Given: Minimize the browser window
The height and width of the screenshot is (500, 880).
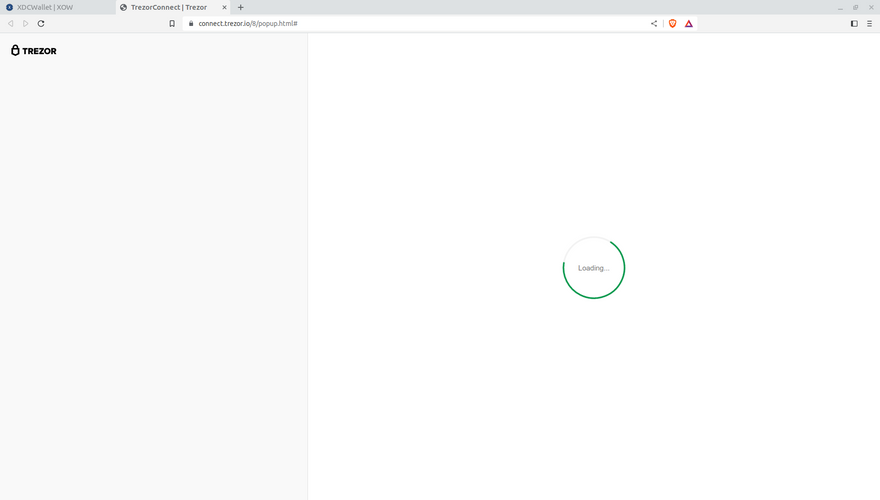Looking at the screenshot, I should coord(840,7).
